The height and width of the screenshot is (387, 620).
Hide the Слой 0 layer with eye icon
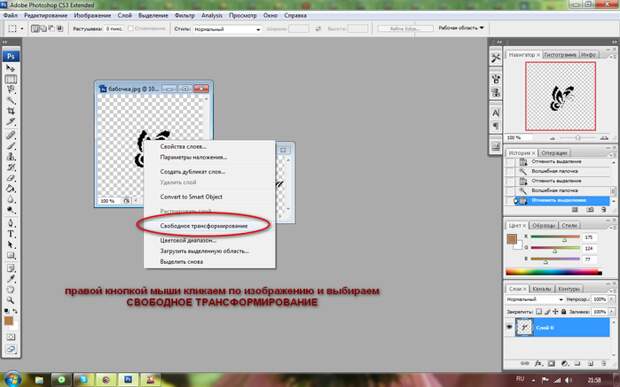tap(509, 327)
